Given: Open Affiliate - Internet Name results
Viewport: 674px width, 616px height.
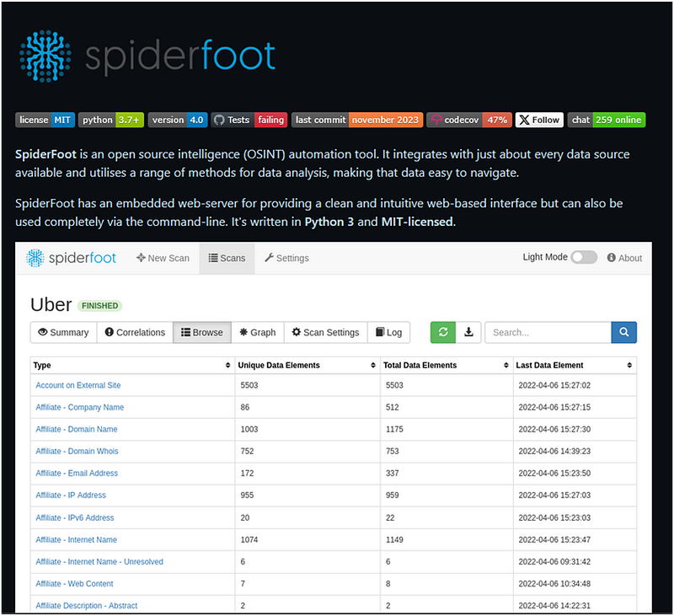Looking at the screenshot, I should pyautogui.click(x=76, y=539).
